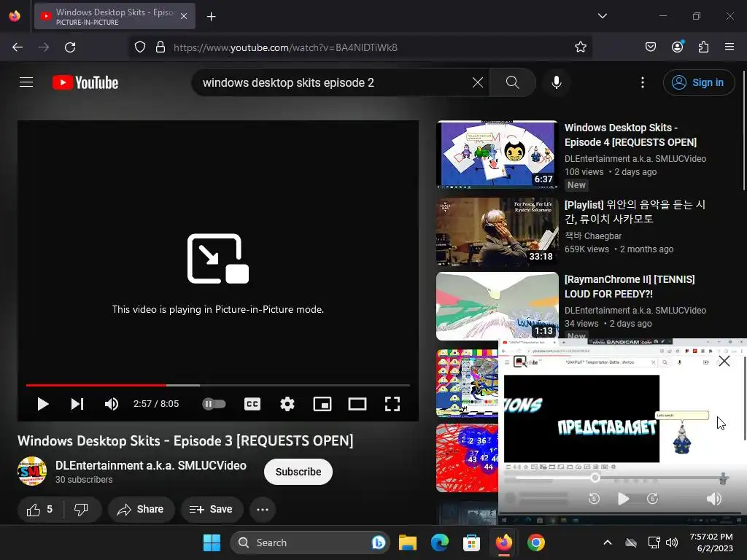Image resolution: width=747 pixels, height=560 pixels.
Task: Open the Firefox extensions panel
Action: pyautogui.click(x=703, y=47)
